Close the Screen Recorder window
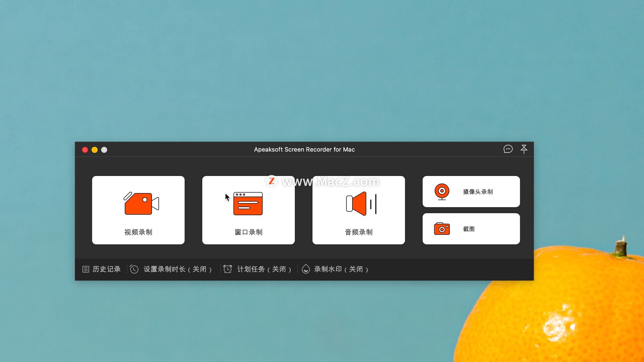The width and height of the screenshot is (644, 362). click(x=85, y=150)
